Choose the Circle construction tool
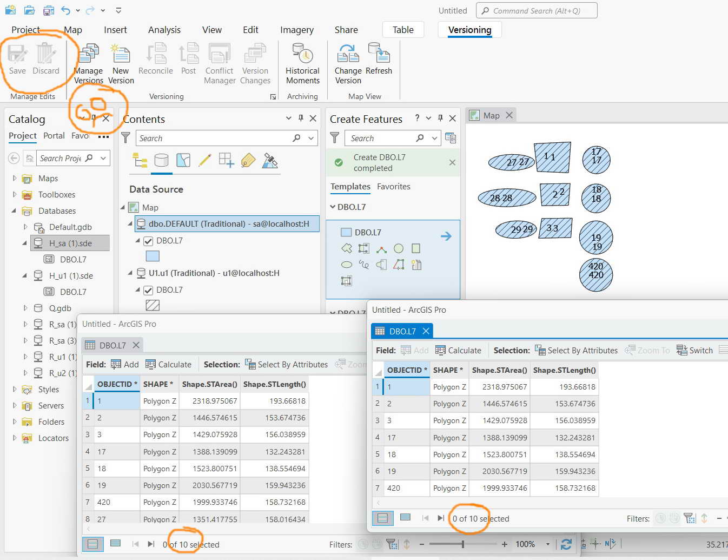The height and width of the screenshot is (560, 728). (x=399, y=248)
